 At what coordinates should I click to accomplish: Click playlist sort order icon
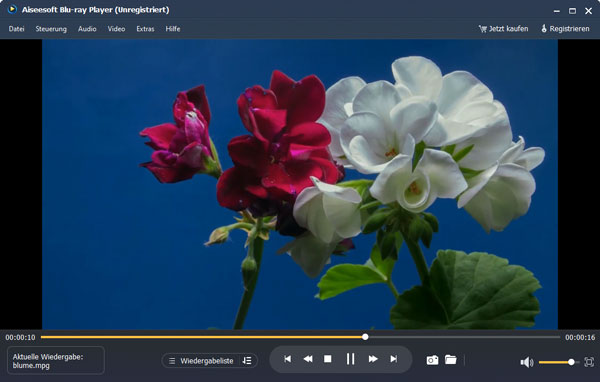click(247, 361)
